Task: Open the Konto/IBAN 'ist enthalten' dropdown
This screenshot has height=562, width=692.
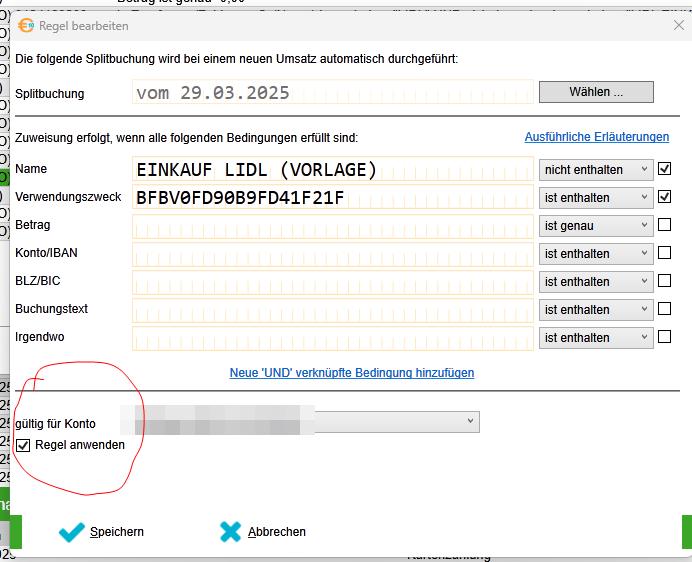Action: pos(596,254)
